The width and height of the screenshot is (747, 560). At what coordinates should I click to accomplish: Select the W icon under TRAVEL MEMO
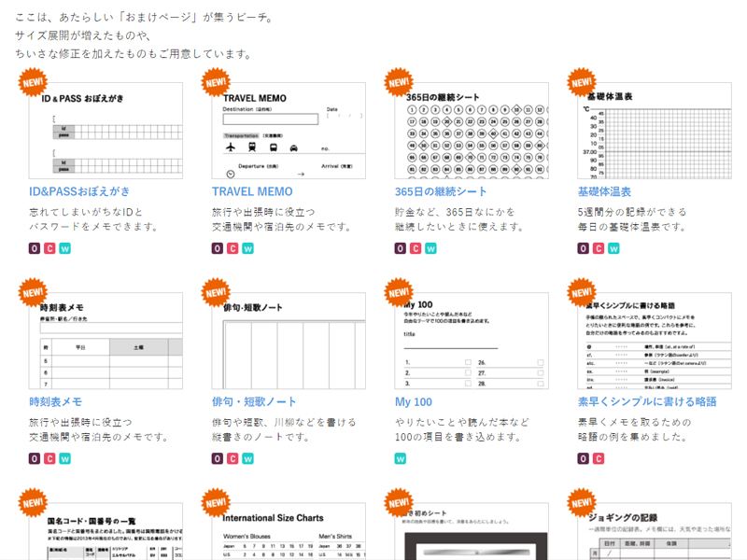pos(247,248)
